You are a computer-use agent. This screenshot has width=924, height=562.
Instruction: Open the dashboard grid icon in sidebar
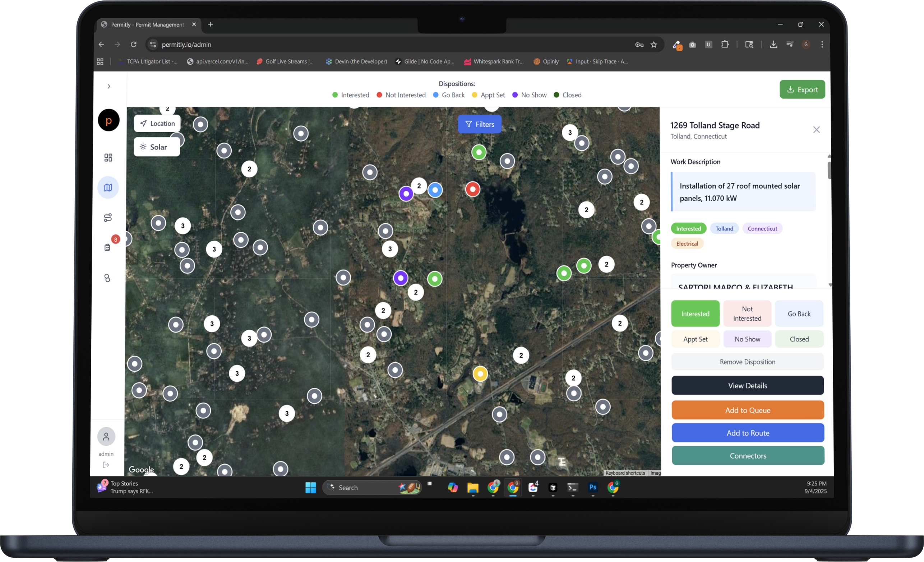tap(108, 157)
